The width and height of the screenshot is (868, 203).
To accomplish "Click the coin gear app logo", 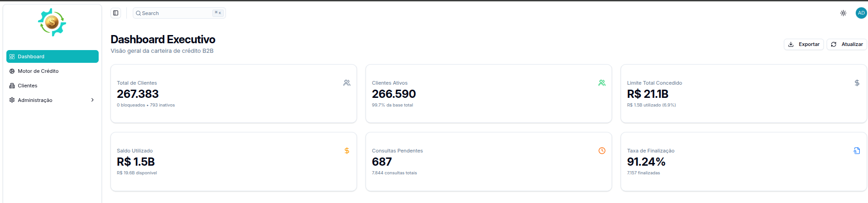I will [x=52, y=22].
